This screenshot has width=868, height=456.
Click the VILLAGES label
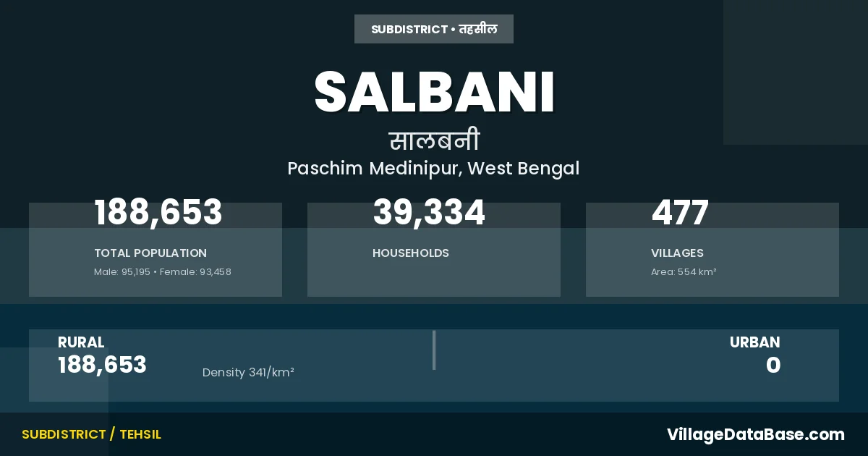click(677, 253)
